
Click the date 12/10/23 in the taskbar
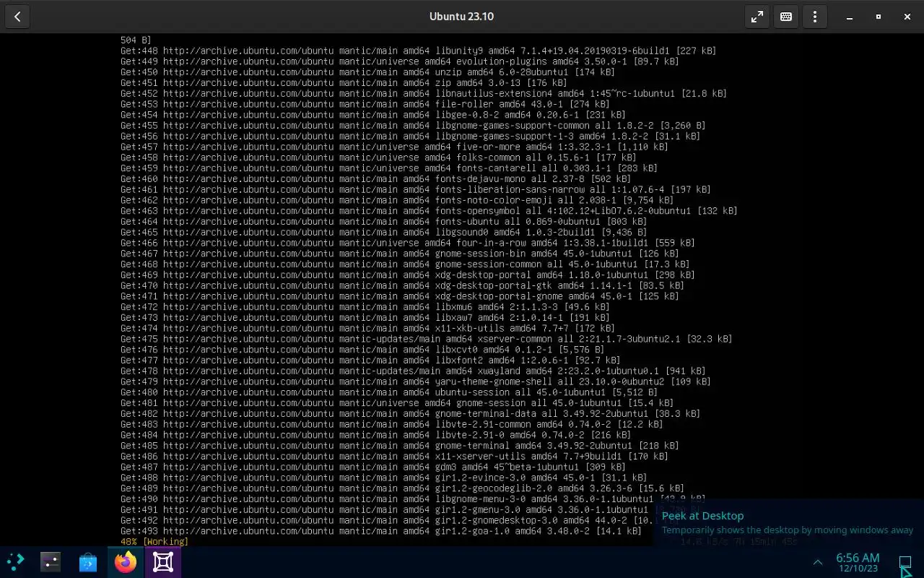click(858, 569)
